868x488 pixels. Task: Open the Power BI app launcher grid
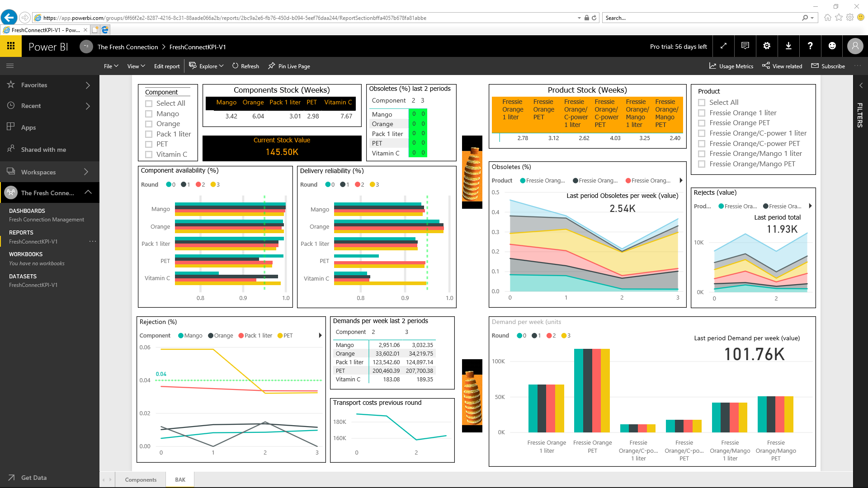click(x=11, y=46)
